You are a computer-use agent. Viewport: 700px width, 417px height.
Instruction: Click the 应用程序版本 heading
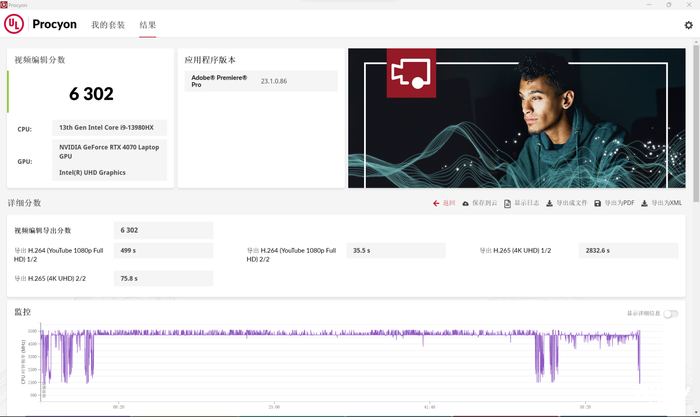(210, 60)
